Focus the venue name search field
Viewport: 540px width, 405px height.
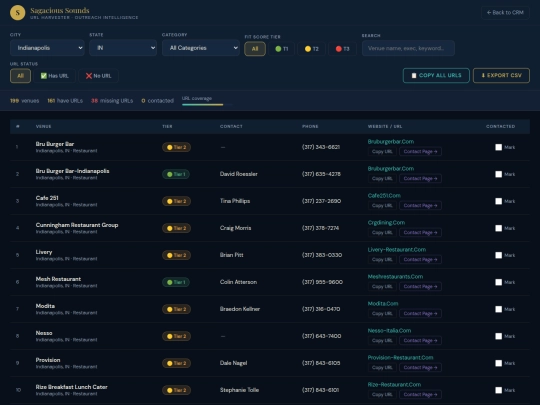pos(408,48)
